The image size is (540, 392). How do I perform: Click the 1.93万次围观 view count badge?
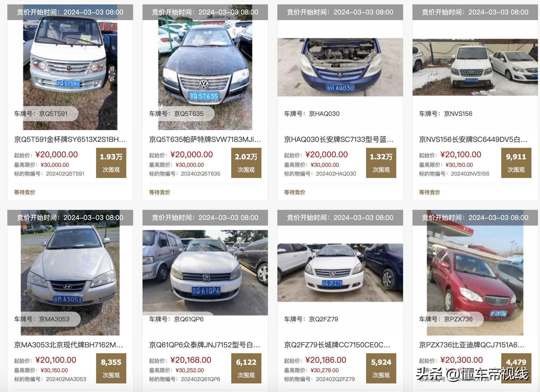pyautogui.click(x=111, y=163)
